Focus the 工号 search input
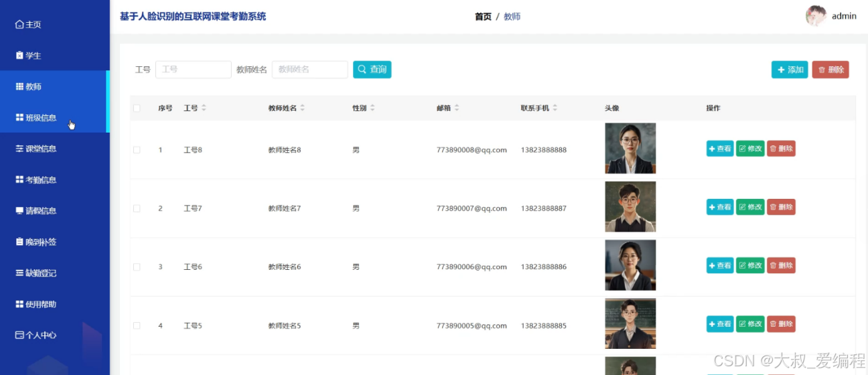Viewport: 868px width, 375px height. pos(194,70)
